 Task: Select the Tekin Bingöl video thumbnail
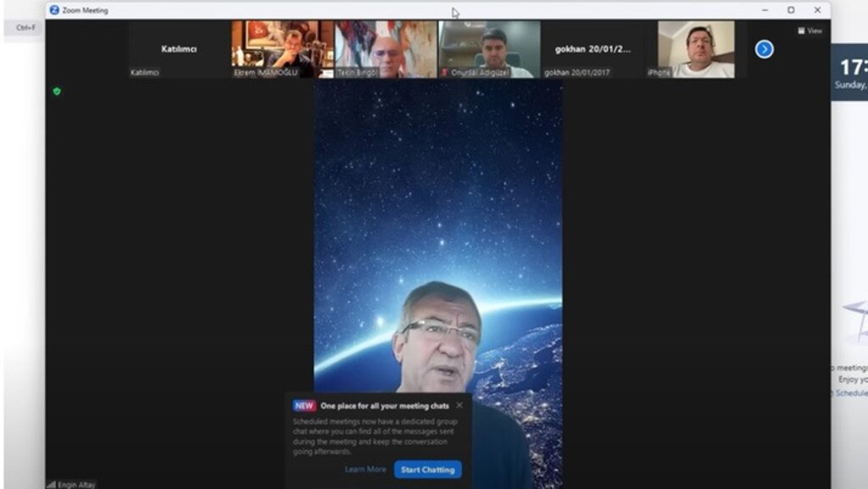pos(386,49)
